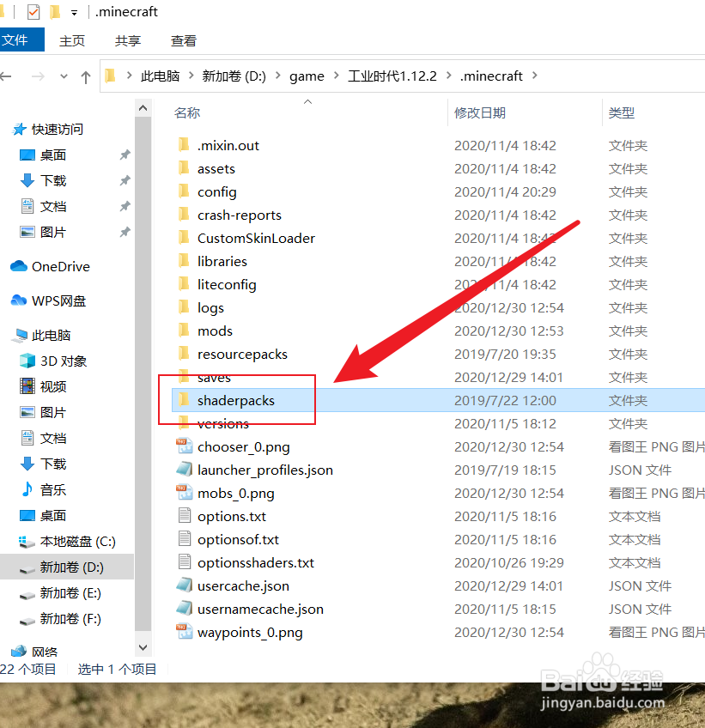The width and height of the screenshot is (705, 728).
Task: Expand chevron after 此电脑 in address bar
Action: (191, 76)
